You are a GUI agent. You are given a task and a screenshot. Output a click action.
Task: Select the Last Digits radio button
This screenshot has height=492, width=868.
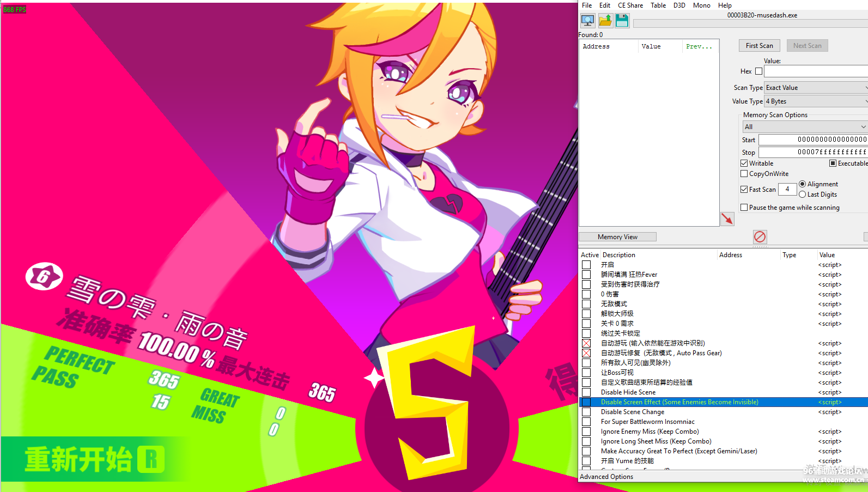tap(803, 195)
